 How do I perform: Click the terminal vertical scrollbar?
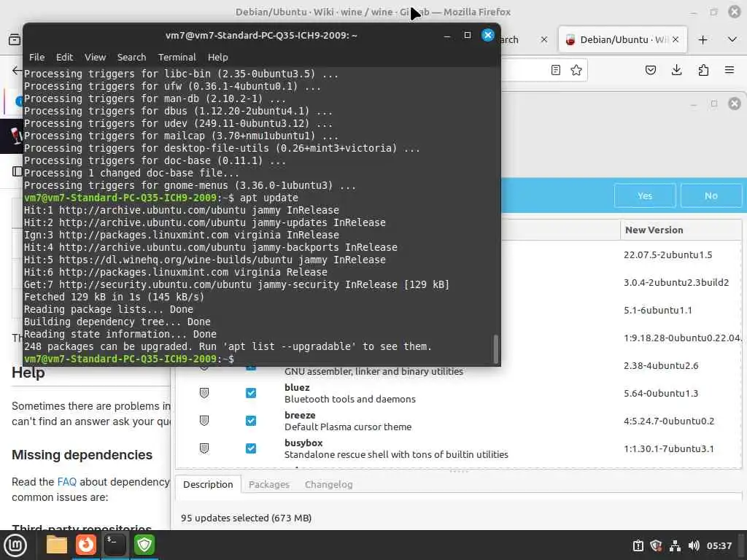(x=496, y=349)
